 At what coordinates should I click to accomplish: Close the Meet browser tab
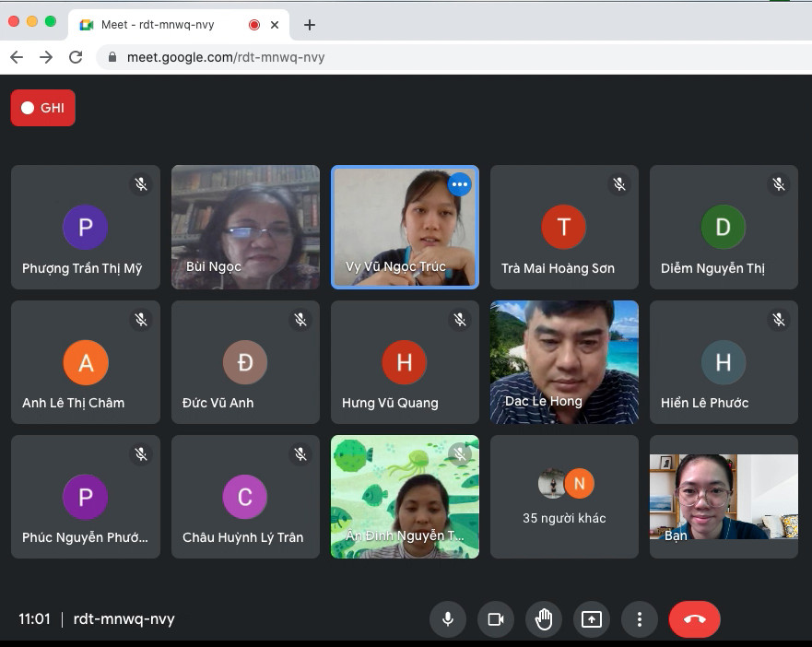275,25
